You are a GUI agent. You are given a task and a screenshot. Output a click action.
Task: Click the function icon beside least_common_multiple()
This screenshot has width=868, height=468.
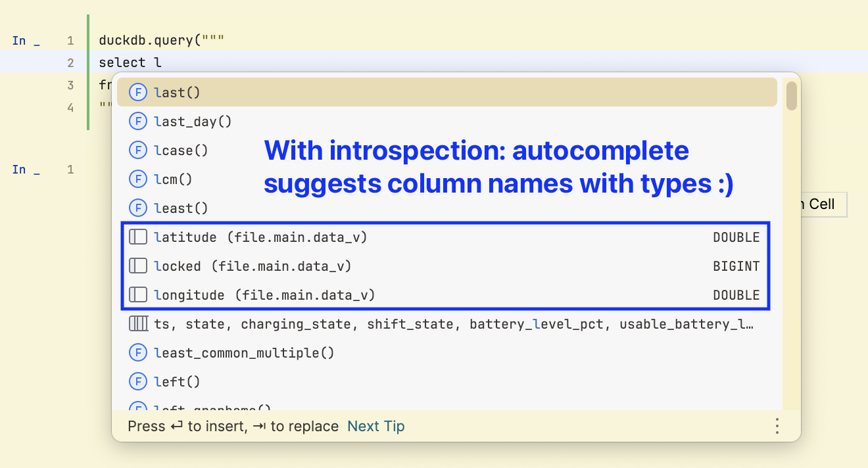(x=137, y=353)
